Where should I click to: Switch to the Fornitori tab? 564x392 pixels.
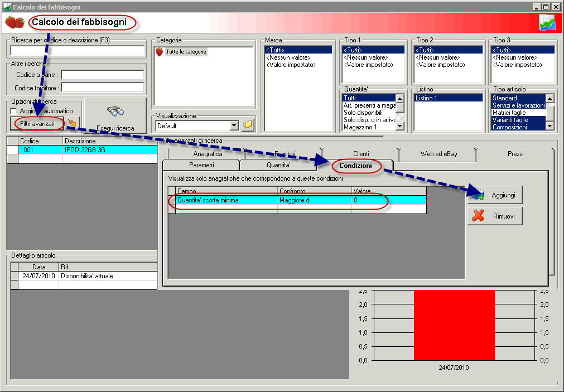coord(285,153)
